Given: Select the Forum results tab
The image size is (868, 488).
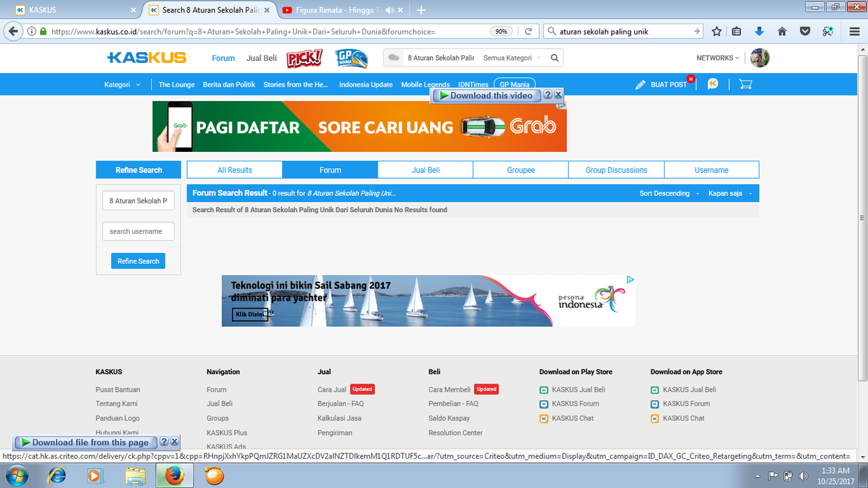Looking at the screenshot, I should (x=330, y=170).
